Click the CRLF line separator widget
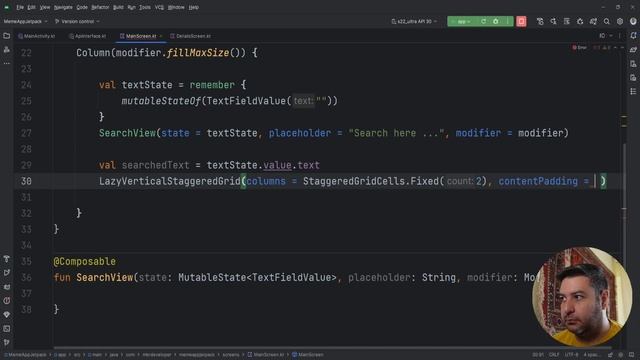This screenshot has height=360, width=640. [x=554, y=355]
